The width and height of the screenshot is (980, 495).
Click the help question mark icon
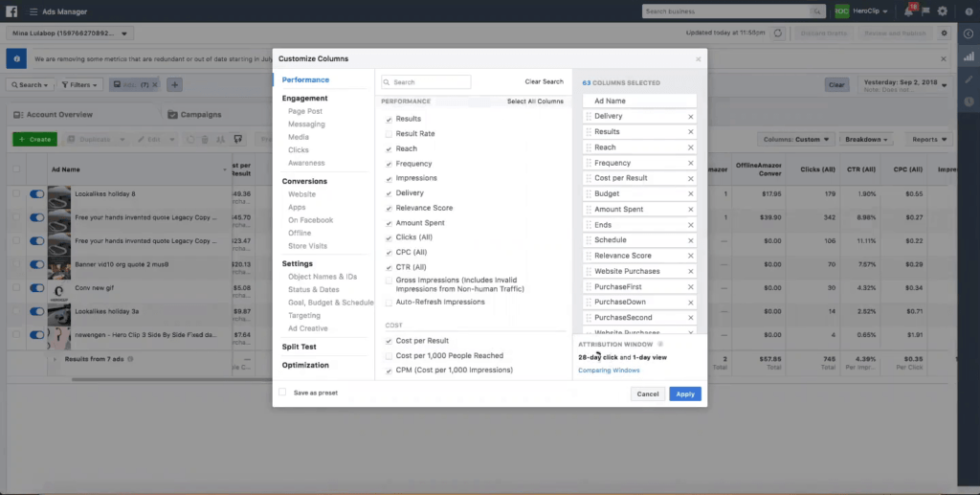pyautogui.click(x=969, y=11)
